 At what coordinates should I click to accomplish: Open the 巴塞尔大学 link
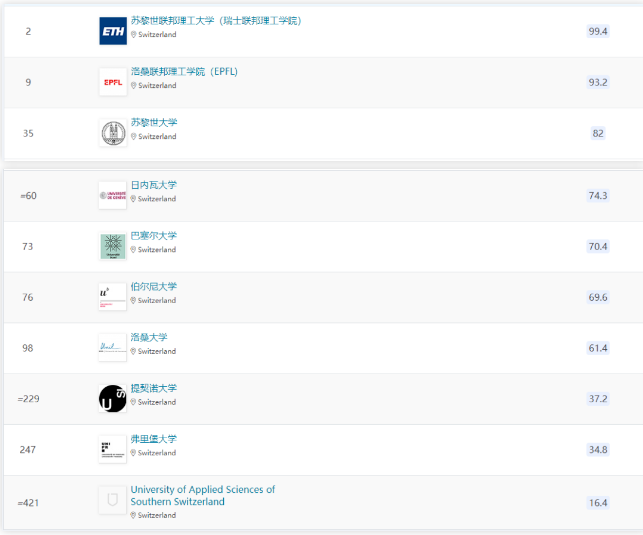(154, 236)
